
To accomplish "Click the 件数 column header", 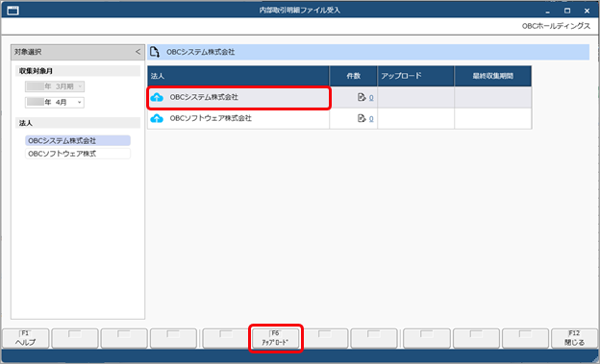I will click(x=353, y=76).
